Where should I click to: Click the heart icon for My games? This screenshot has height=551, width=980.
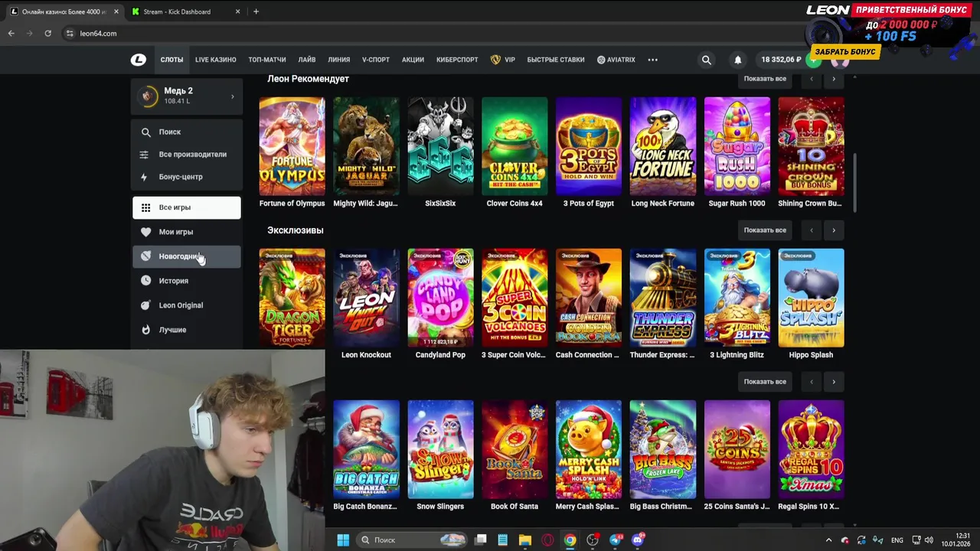pos(145,232)
